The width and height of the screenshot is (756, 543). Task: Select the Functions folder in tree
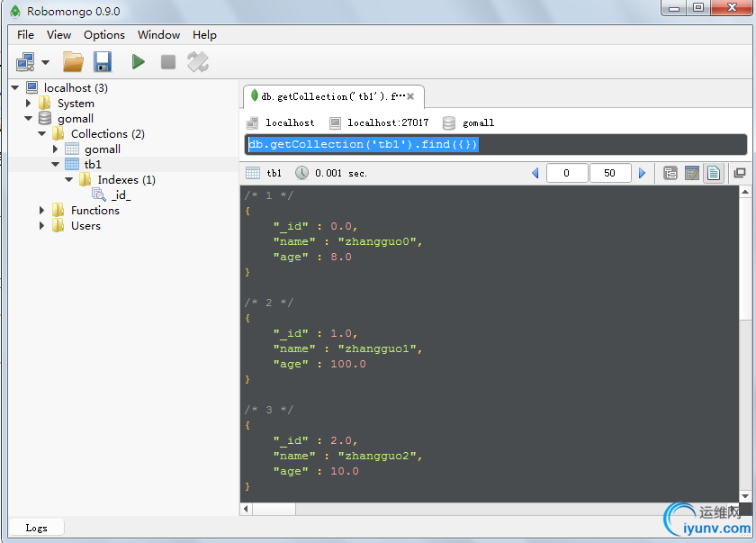tap(95, 210)
